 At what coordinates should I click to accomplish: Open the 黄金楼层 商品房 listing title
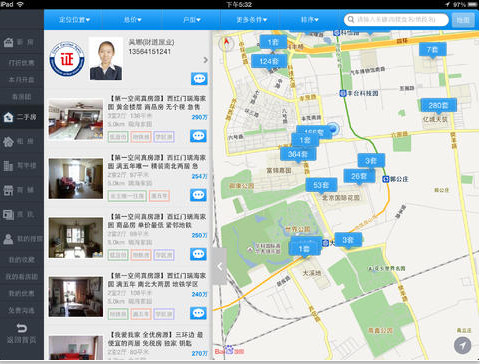point(157,103)
